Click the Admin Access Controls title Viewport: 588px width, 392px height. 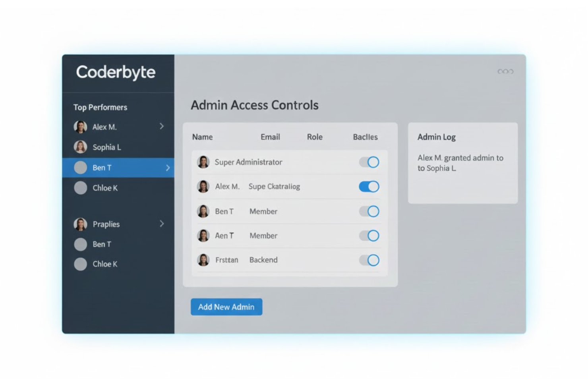click(x=255, y=105)
